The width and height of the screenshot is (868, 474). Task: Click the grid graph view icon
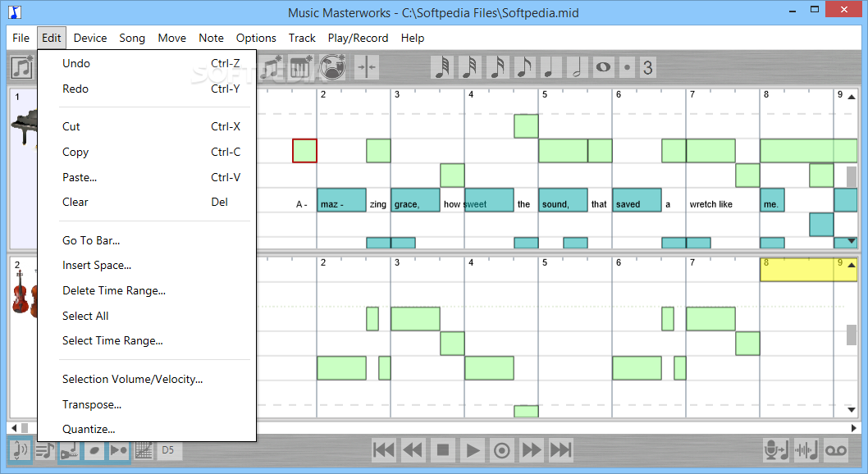coord(144,450)
